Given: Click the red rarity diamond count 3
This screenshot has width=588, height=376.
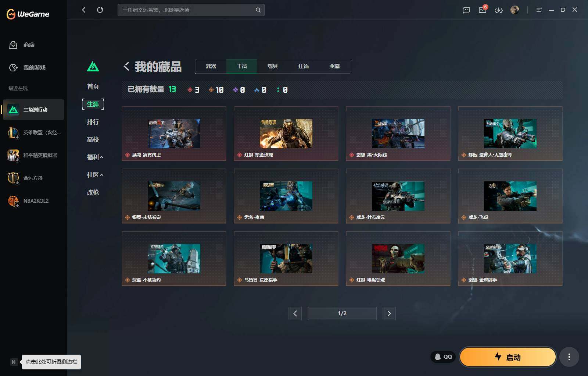Looking at the screenshot, I should (193, 90).
